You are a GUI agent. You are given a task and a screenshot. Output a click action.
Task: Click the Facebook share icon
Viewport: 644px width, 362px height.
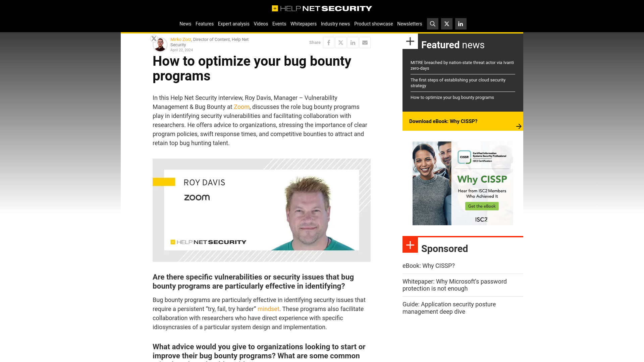click(329, 42)
